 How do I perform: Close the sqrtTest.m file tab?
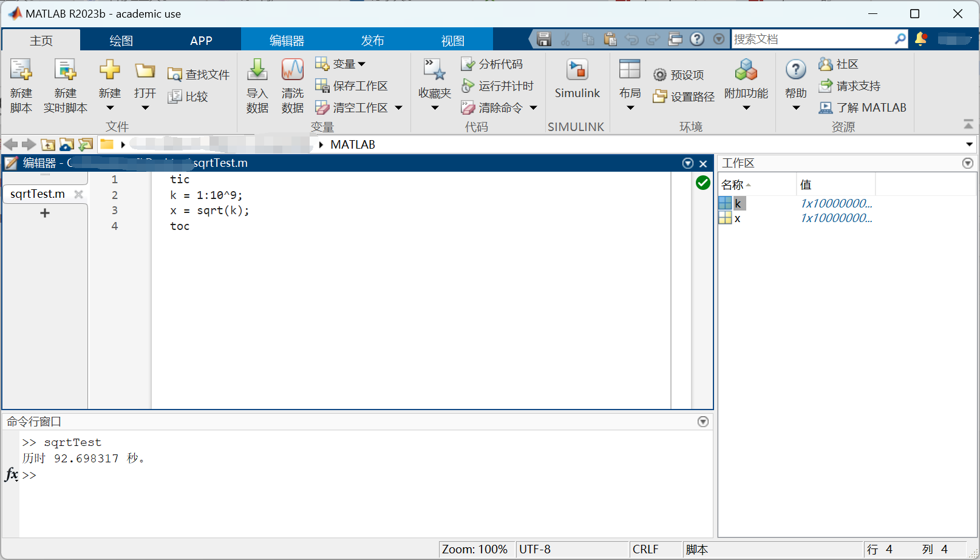click(x=78, y=194)
